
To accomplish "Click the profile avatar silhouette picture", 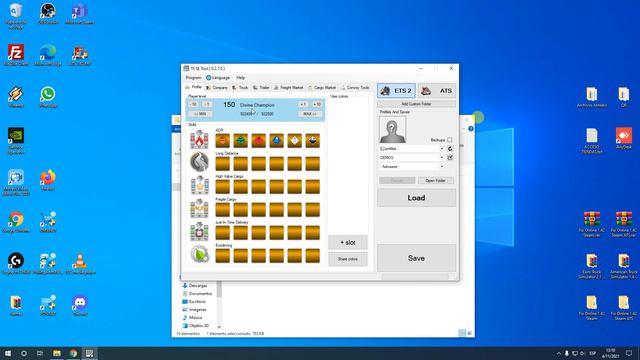I will pyautogui.click(x=392, y=130).
